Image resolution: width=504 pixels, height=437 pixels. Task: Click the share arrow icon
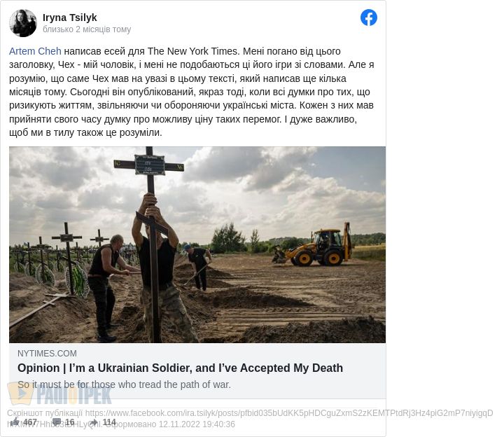click(94, 422)
